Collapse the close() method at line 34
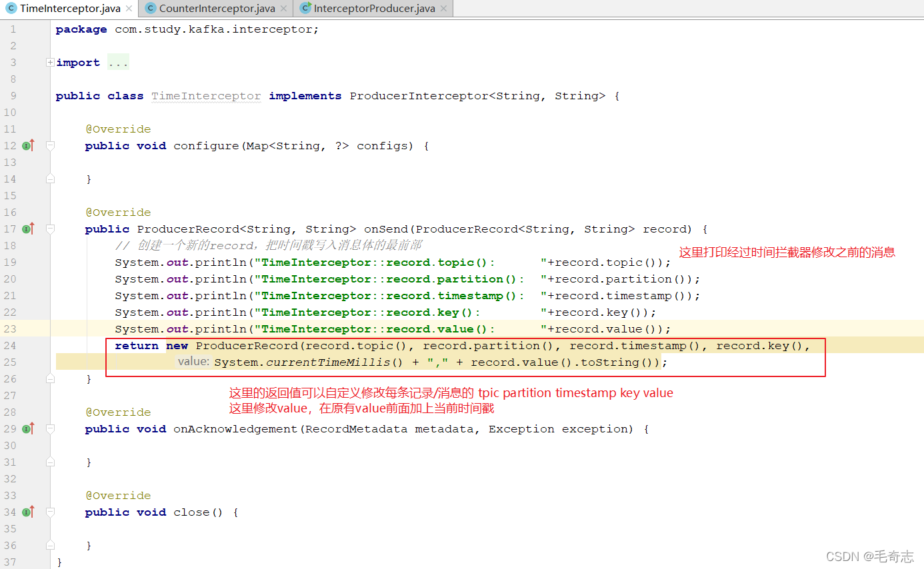Screen dimensions: 924x569 click(x=50, y=512)
